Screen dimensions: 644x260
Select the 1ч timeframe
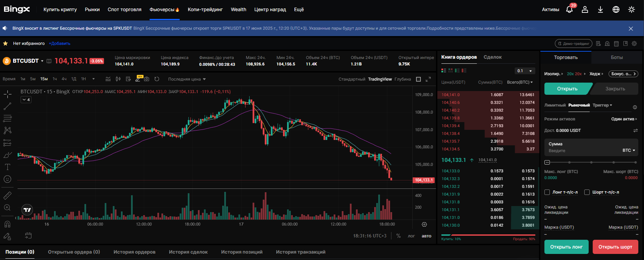55,79
